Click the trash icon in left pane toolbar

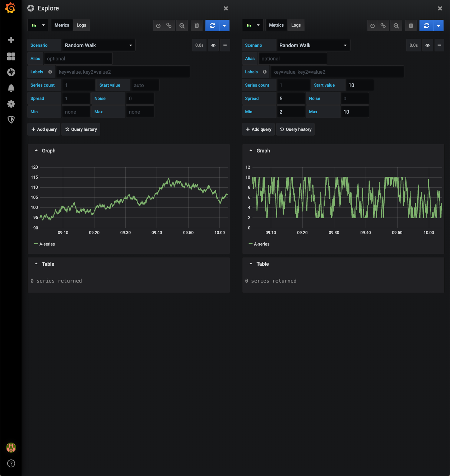196,26
